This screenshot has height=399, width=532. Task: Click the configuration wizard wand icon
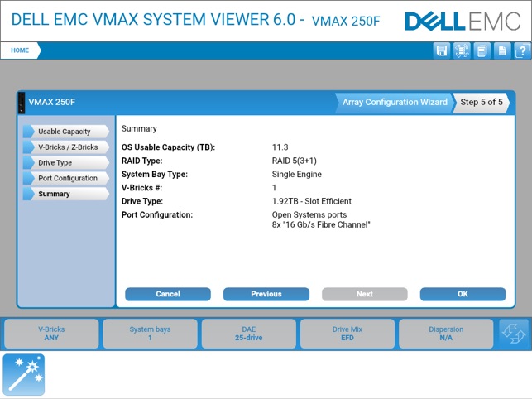24,374
